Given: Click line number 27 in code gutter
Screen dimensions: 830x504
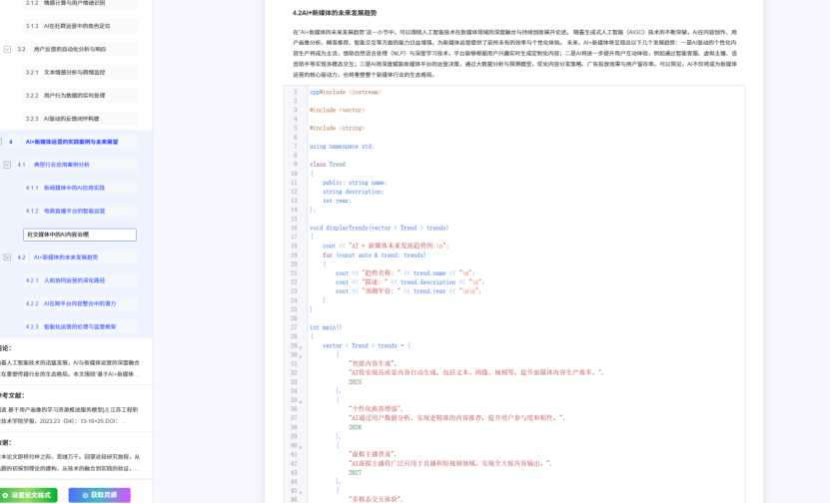Looking at the screenshot, I should tap(294, 327).
